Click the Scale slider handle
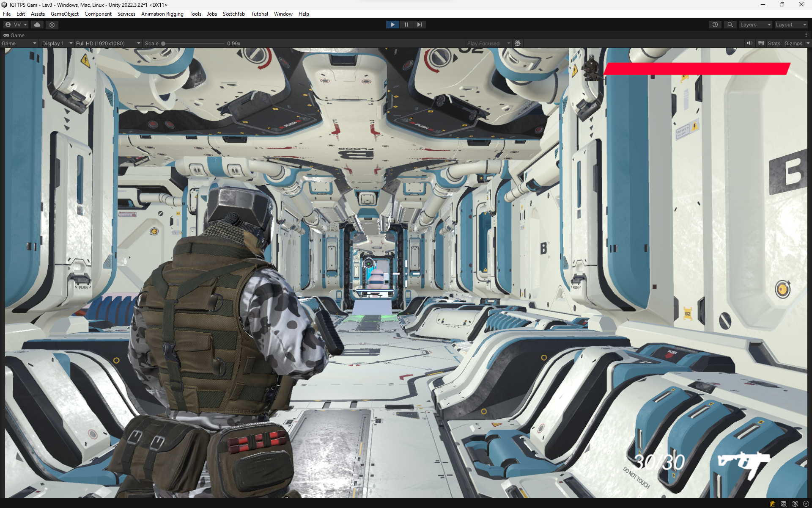This screenshot has width=812, height=508. [x=163, y=43]
